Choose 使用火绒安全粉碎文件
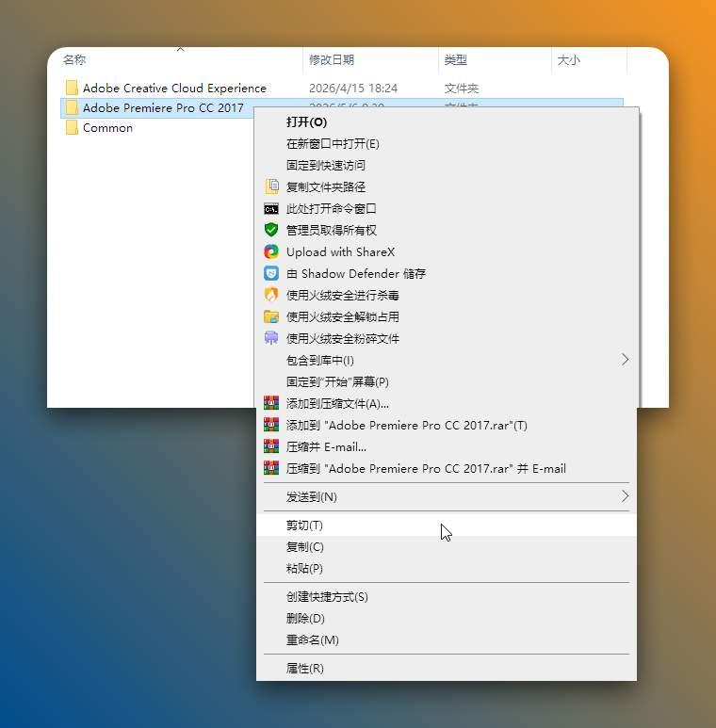The width and height of the screenshot is (716, 728). click(447, 338)
